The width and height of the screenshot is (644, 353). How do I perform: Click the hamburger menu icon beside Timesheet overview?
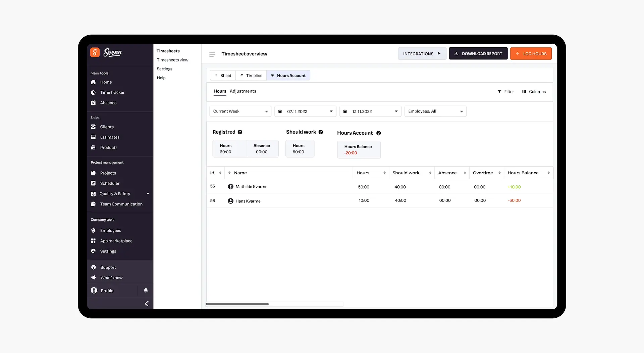pos(212,54)
